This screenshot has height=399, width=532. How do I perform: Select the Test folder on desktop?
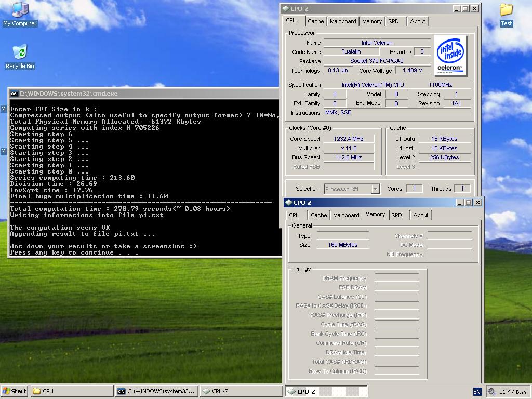506,15
